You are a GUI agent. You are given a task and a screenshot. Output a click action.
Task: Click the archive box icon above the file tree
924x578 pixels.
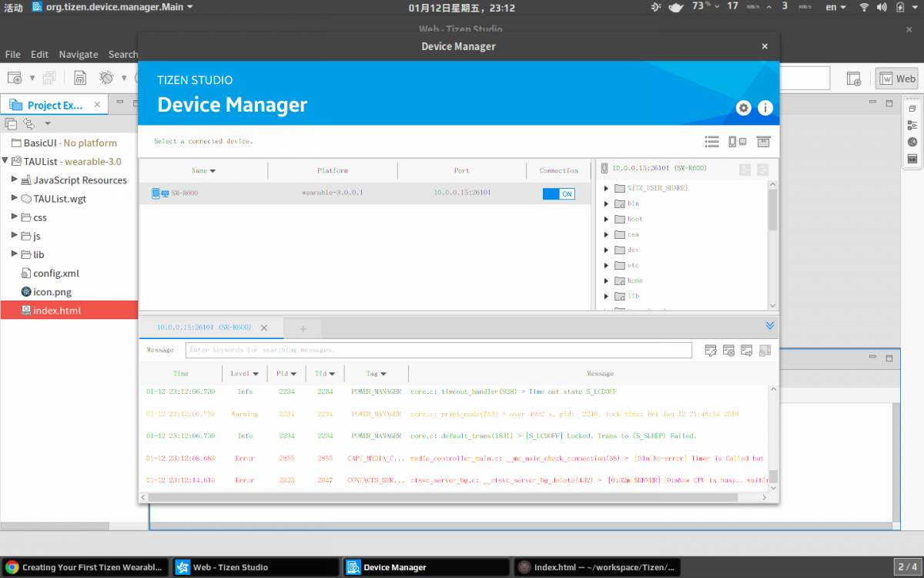763,142
